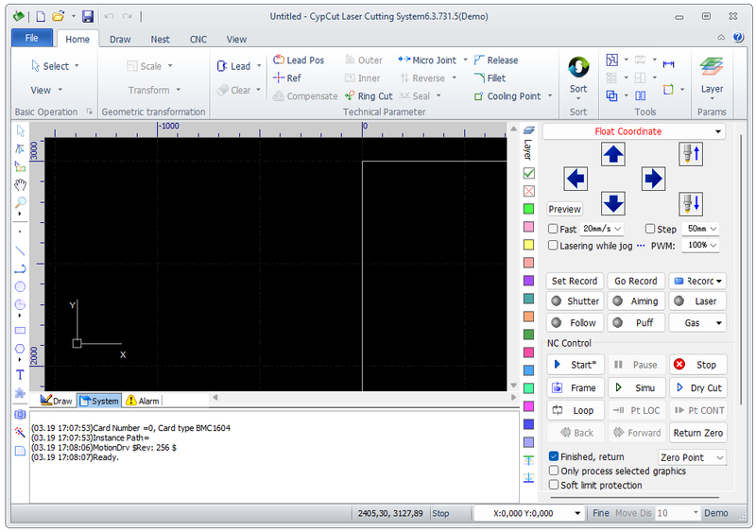Lower the cutting head Z-axis down
Image resolution: width=756 pixels, height=532 pixels.
(x=691, y=203)
